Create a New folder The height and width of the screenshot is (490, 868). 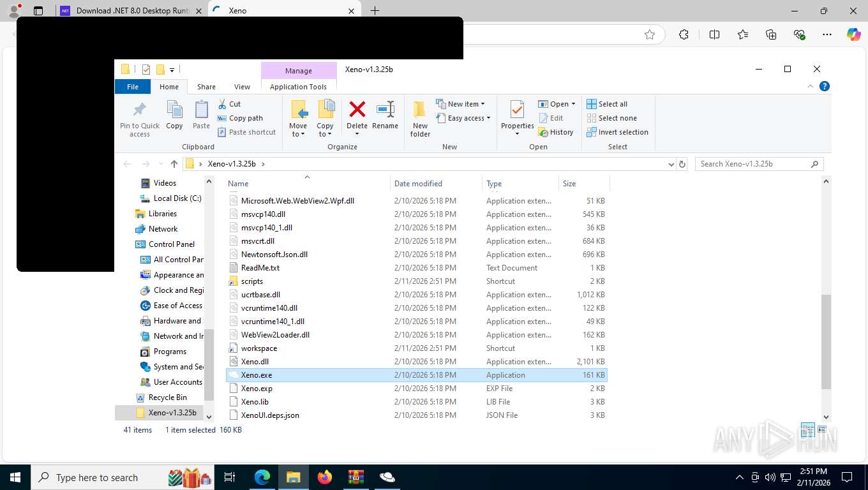pos(420,119)
